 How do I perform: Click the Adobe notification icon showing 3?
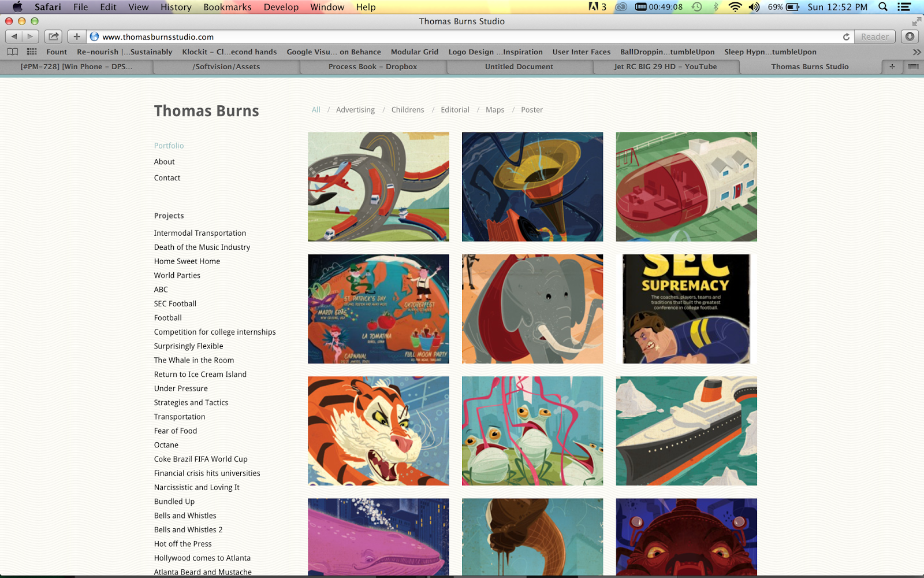[597, 7]
